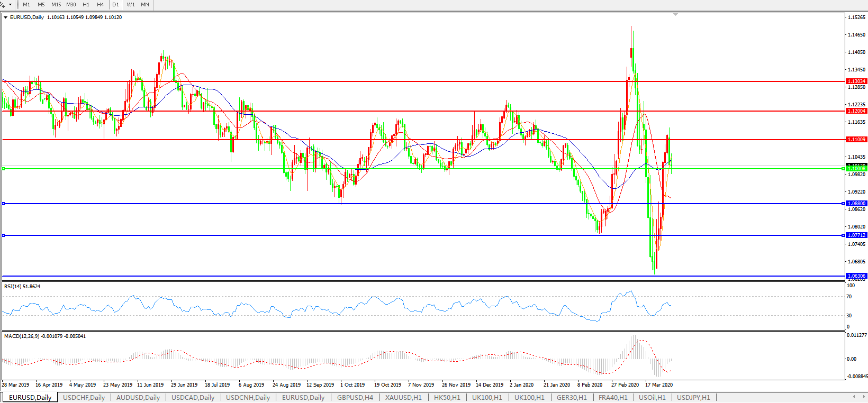The height and width of the screenshot is (403, 868).
Task: Open the USDJPY,H1 chart tab
Action: [693, 397]
